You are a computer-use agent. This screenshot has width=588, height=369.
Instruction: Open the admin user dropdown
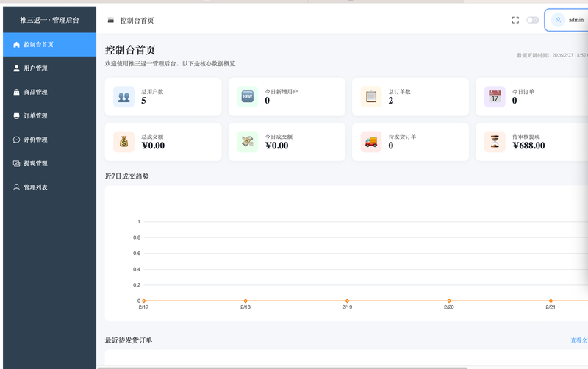coord(576,21)
